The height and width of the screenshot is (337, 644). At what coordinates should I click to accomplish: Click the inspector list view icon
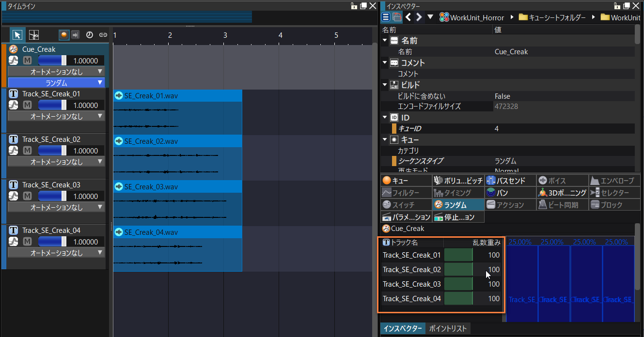click(x=386, y=17)
